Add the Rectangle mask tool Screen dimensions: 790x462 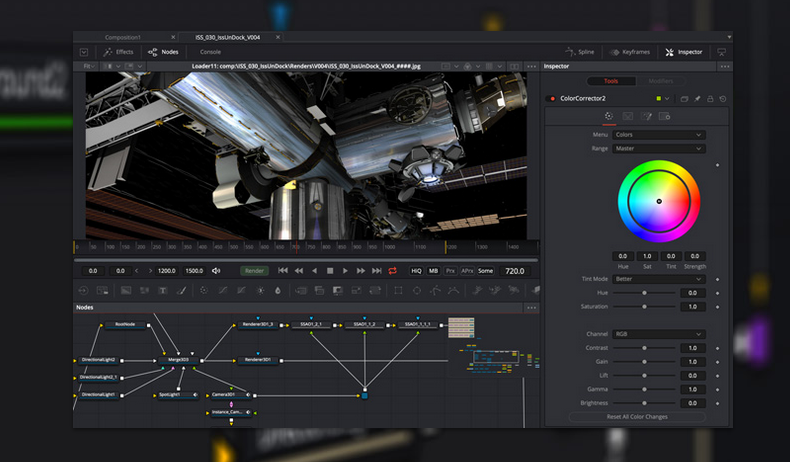click(x=398, y=290)
